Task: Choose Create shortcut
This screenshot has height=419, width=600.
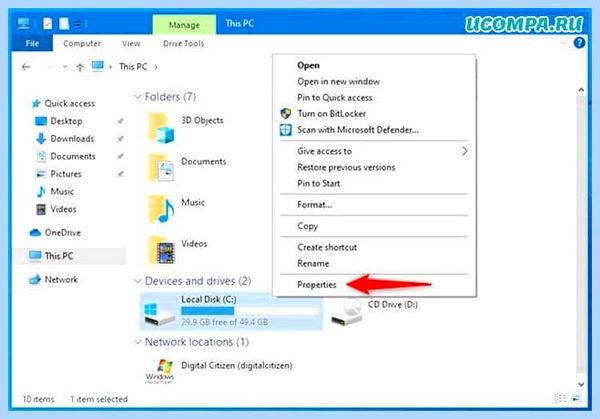Action: pyautogui.click(x=327, y=248)
